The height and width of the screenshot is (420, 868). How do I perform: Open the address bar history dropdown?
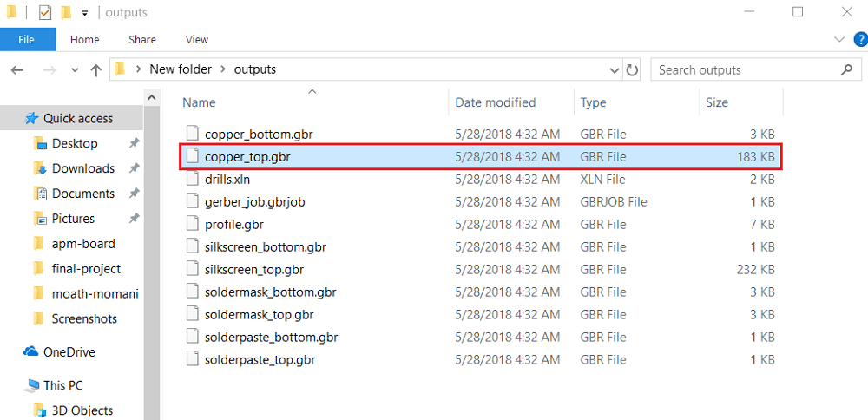pos(615,70)
